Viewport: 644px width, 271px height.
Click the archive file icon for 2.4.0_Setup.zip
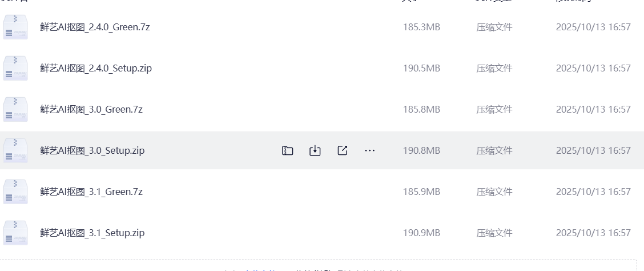(x=15, y=68)
